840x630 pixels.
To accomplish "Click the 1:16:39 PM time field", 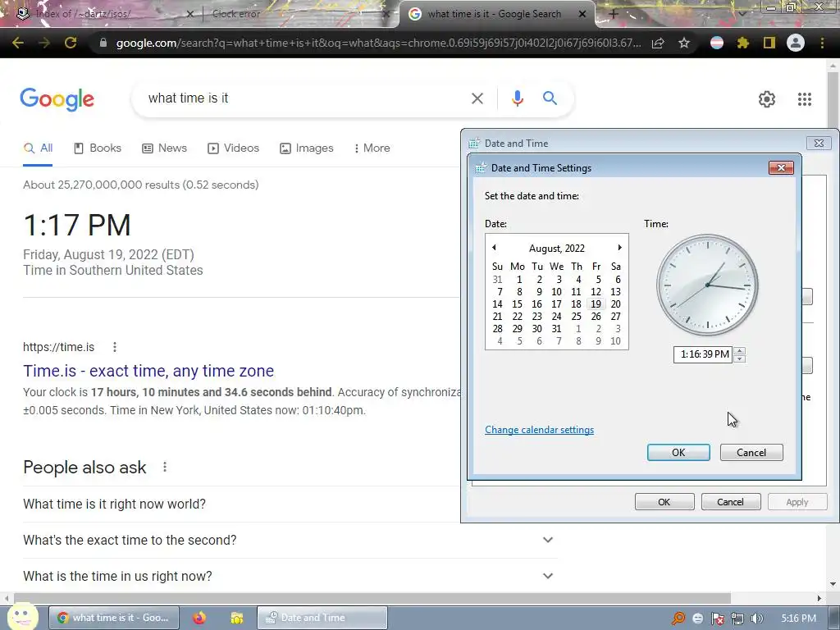I will (703, 354).
